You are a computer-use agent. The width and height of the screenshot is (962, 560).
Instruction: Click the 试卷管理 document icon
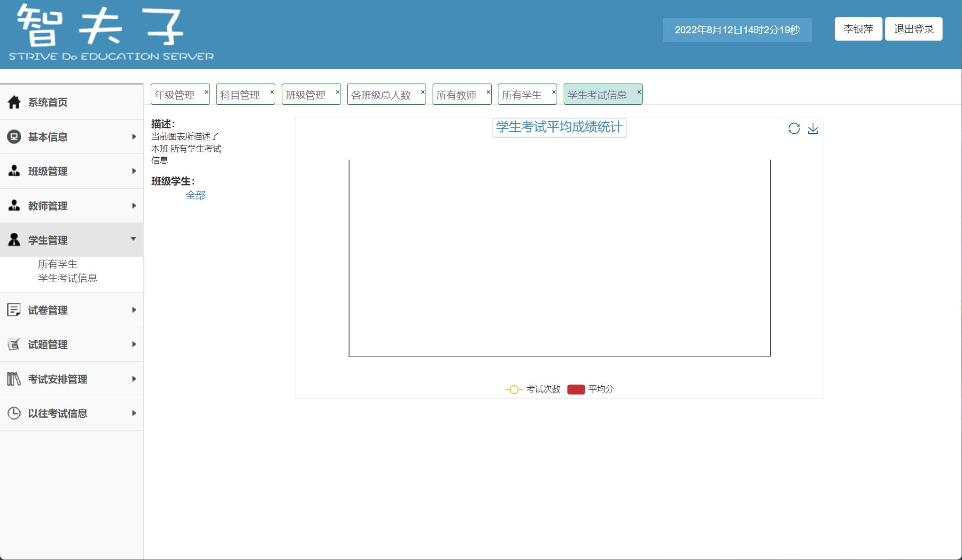(14, 310)
